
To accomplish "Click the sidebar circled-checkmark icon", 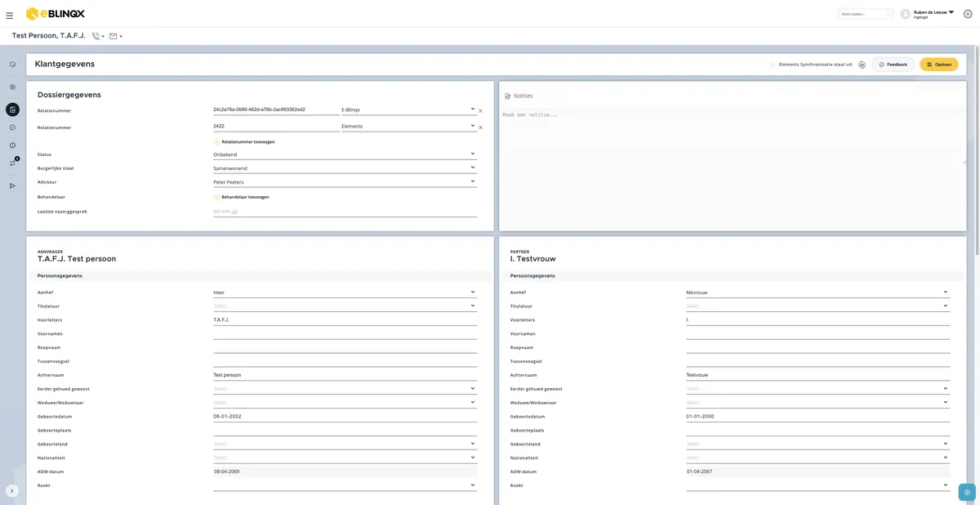I will coord(12,127).
